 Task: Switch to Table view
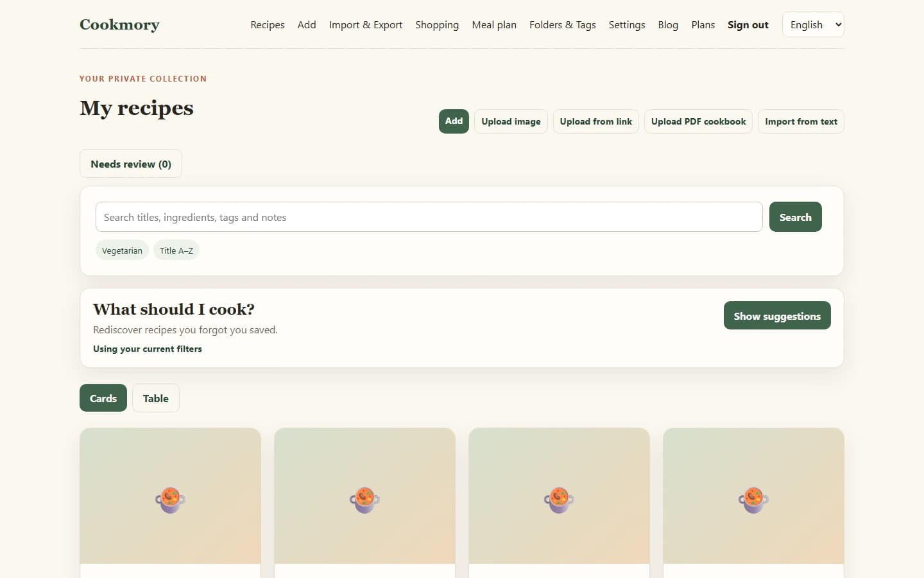(156, 398)
